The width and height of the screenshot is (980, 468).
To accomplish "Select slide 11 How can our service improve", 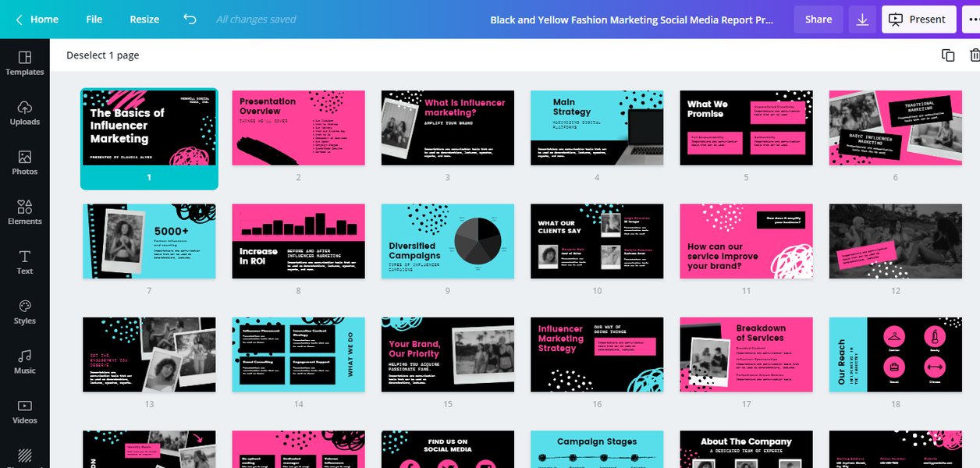I will (x=746, y=242).
